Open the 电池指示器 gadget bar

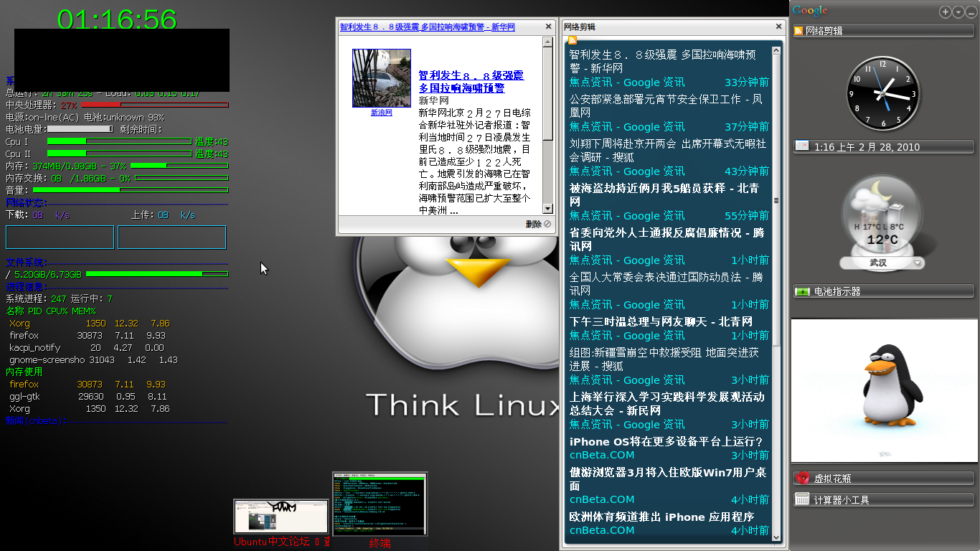pyautogui.click(x=883, y=291)
